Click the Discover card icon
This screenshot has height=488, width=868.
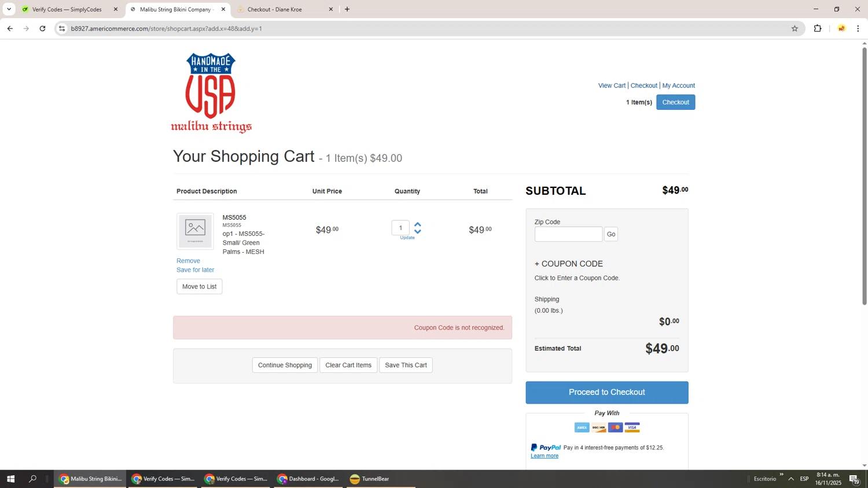coord(598,428)
